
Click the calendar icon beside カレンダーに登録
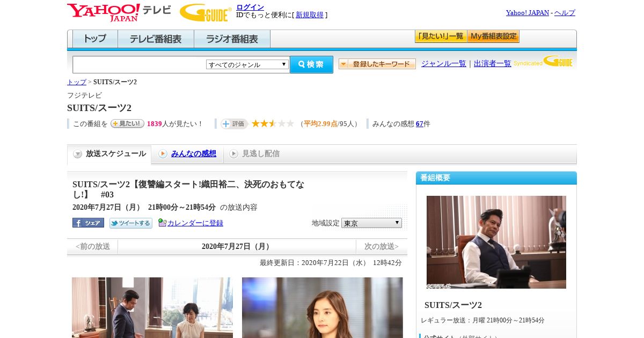point(163,223)
